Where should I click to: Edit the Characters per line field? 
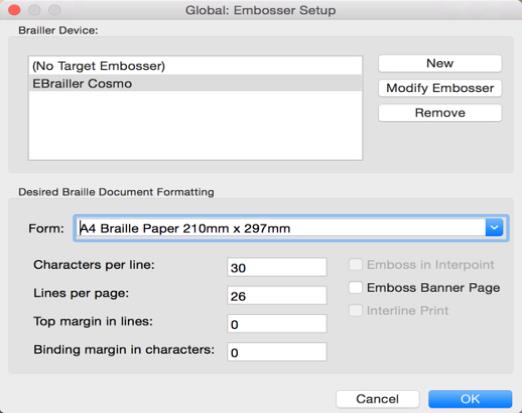(277, 267)
